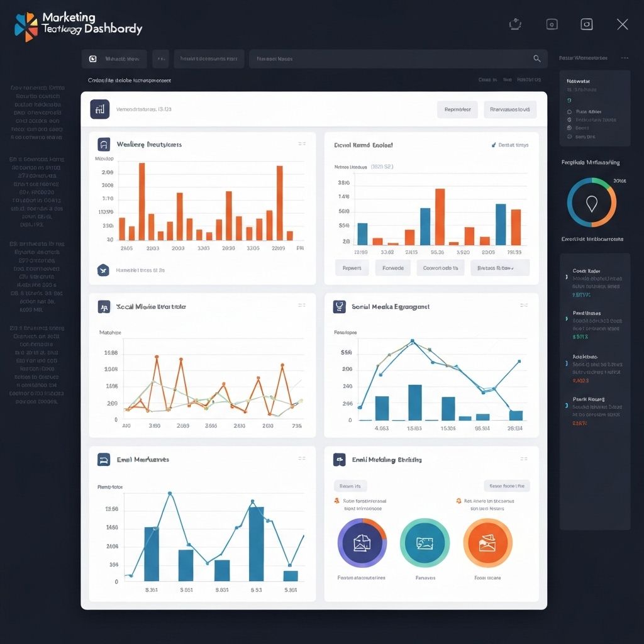This screenshot has height=644, width=644.
Task: Click the bar chart icon in white panel header
Action: click(x=100, y=109)
